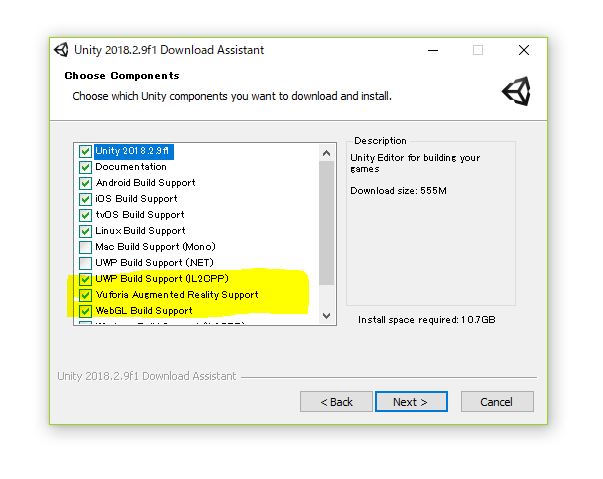
Task: Click the component list scrollbar thumb
Action: coord(326,223)
